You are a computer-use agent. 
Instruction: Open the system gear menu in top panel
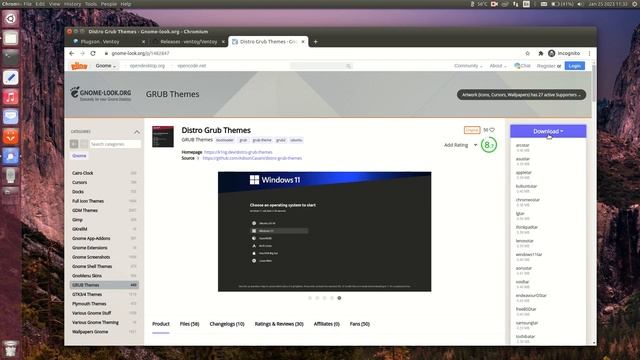pos(634,4)
